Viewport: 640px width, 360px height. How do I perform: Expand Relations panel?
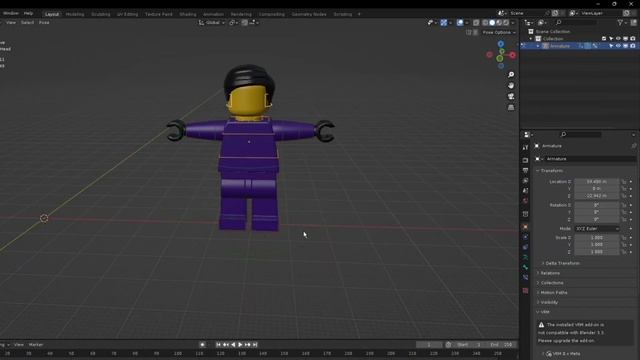(x=550, y=273)
